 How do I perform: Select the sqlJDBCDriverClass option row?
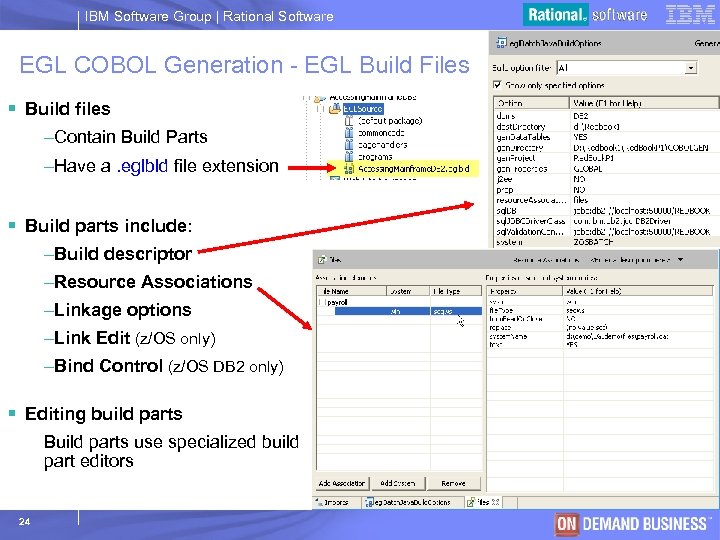pos(606,221)
